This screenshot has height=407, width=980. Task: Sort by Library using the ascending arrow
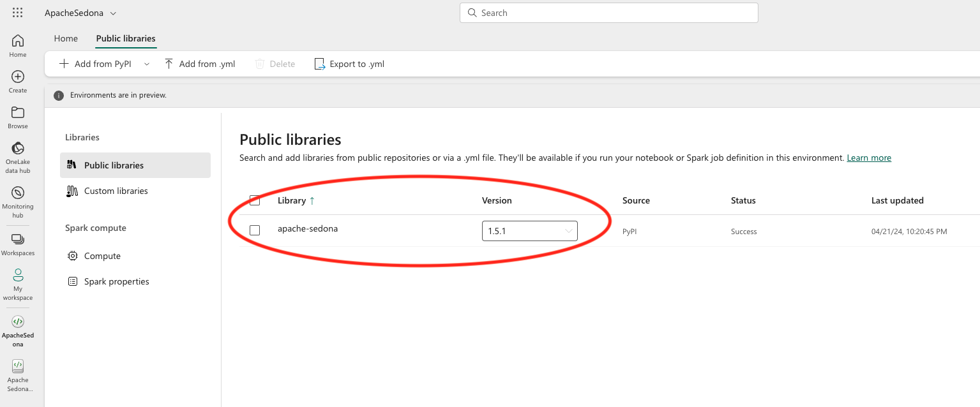coord(312,200)
